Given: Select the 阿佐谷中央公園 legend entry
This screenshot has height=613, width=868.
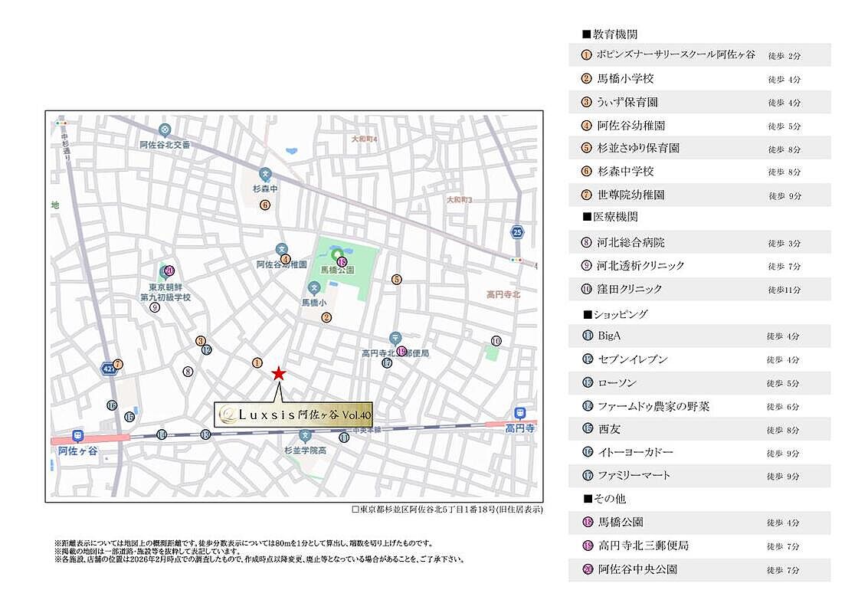Looking at the screenshot, I should coord(637,570).
